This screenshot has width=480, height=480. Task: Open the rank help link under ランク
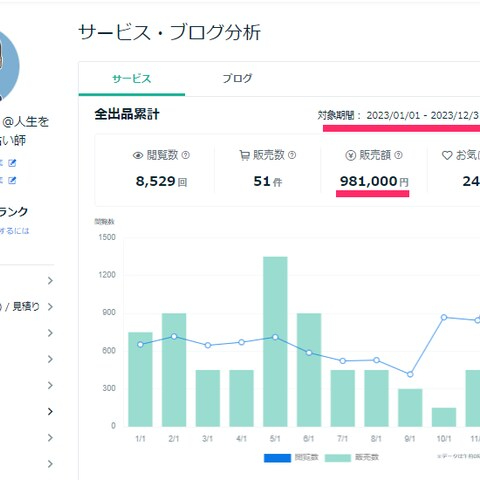pyautogui.click(x=14, y=231)
